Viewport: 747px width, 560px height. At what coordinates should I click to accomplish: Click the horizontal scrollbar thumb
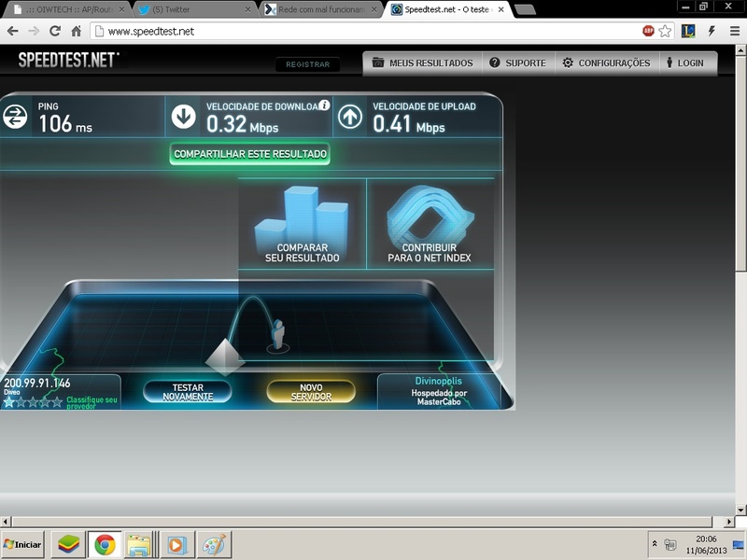coord(361,522)
